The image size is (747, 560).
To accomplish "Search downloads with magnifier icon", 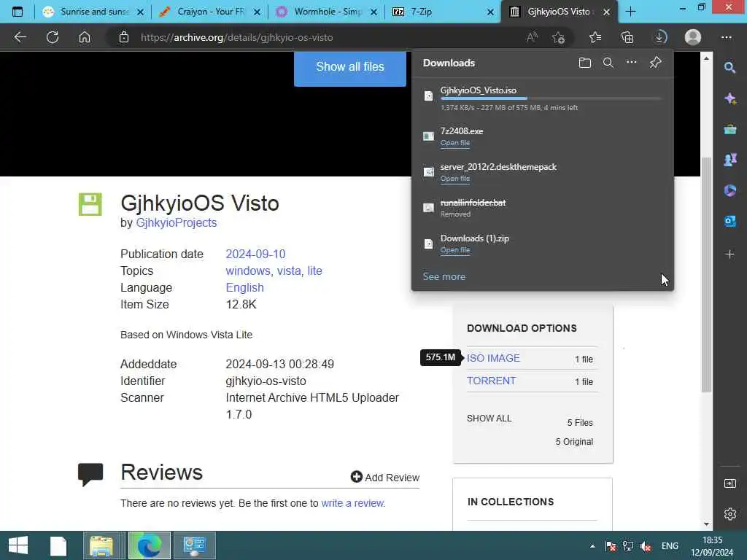I will (608, 63).
